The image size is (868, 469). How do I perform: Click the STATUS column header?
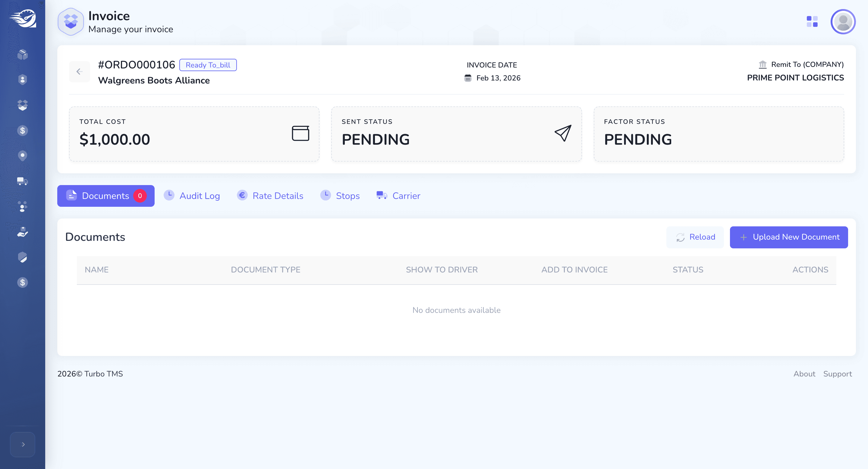click(688, 269)
